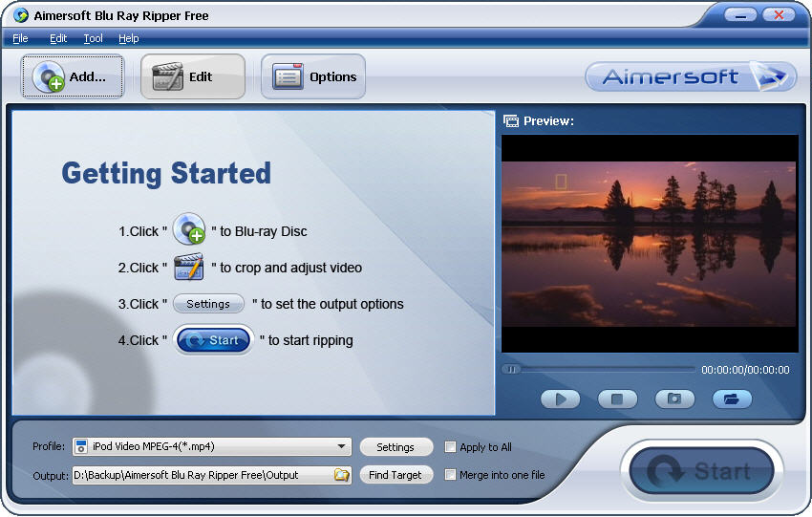
Task: Click the large Start ripping button
Action: 702,471
